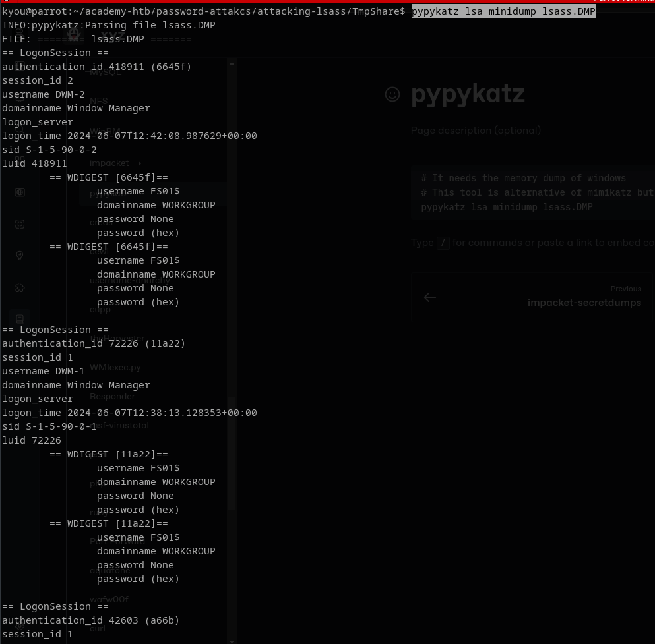Click the lightbulb icon in the left rail
This screenshot has width=655, height=644.
click(20, 256)
